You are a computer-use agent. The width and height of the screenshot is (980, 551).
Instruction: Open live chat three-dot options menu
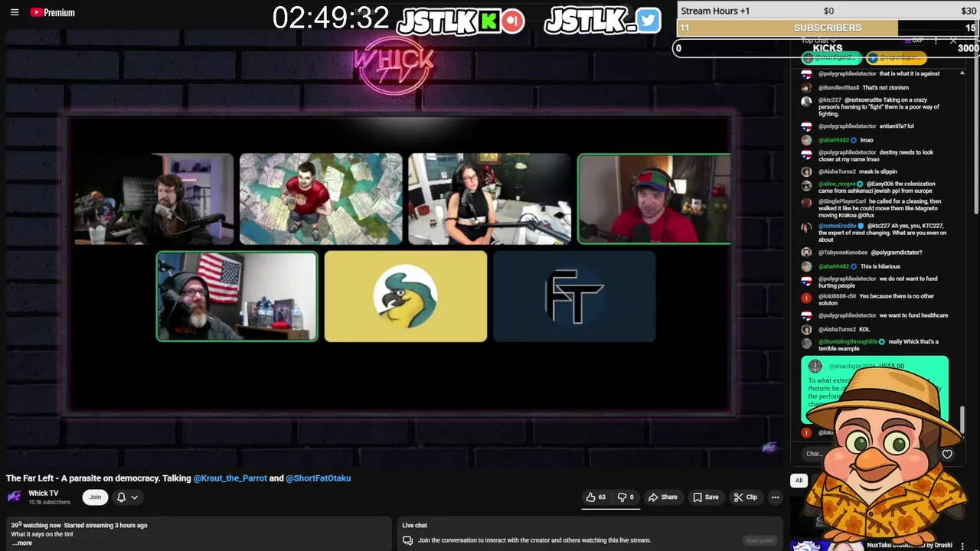point(936,40)
